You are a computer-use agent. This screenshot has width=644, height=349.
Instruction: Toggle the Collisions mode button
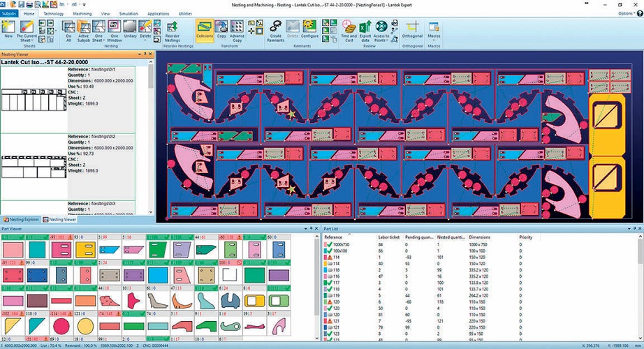[x=205, y=29]
